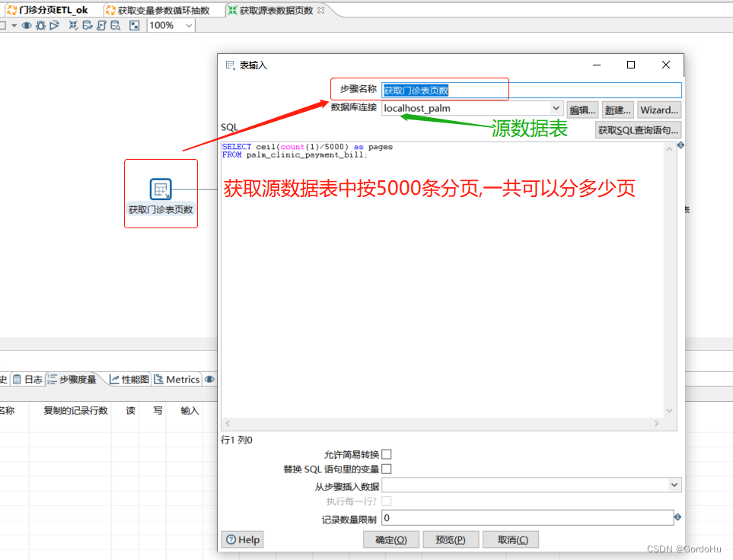Toggle the 执行每一行? checkbox
Image resolution: width=733 pixels, height=560 pixels.
[387, 501]
